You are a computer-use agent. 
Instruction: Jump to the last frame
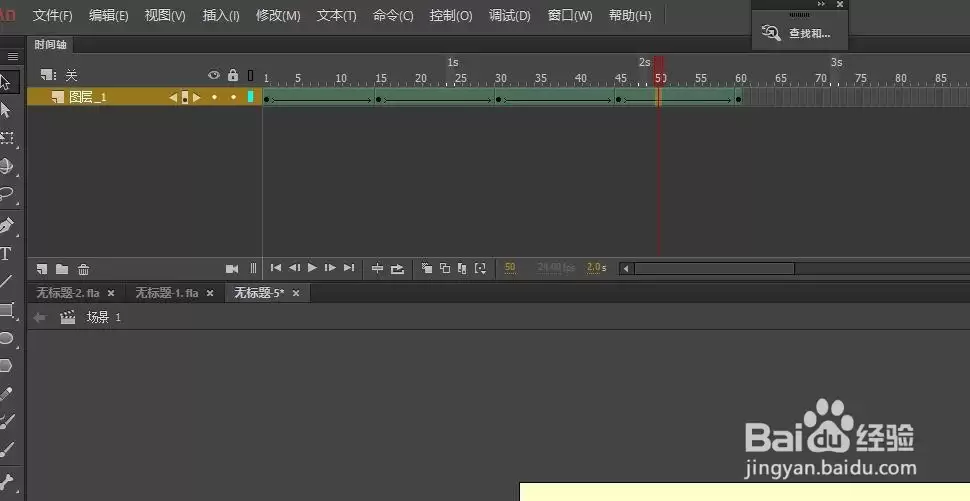(x=349, y=268)
